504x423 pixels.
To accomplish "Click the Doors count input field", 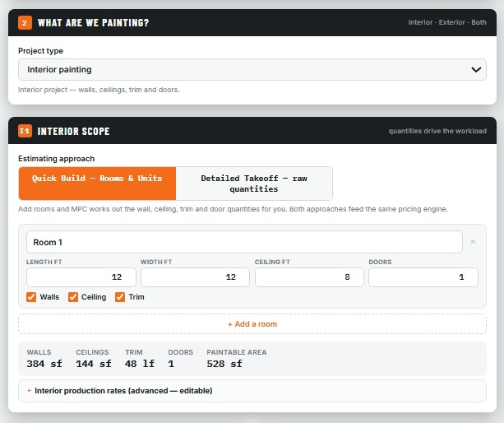I will pyautogui.click(x=423, y=277).
